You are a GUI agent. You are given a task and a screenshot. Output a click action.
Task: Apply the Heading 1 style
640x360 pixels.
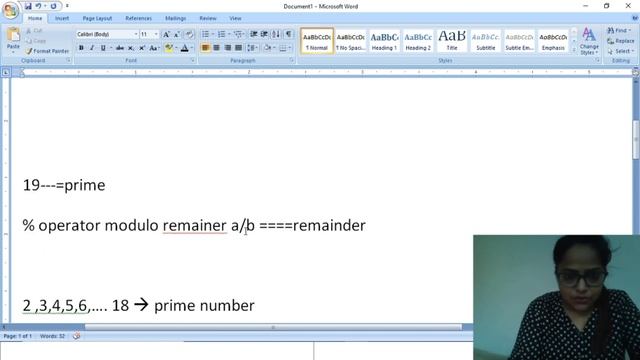click(384, 41)
